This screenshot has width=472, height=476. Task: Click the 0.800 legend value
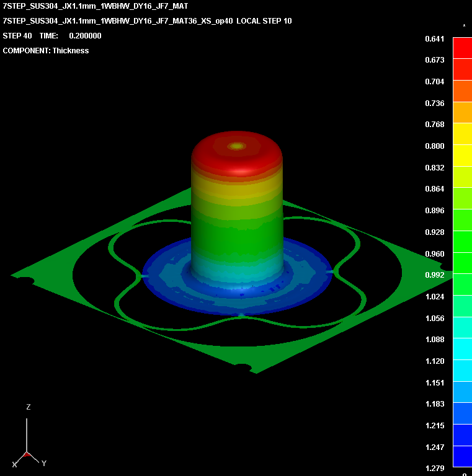(434, 146)
